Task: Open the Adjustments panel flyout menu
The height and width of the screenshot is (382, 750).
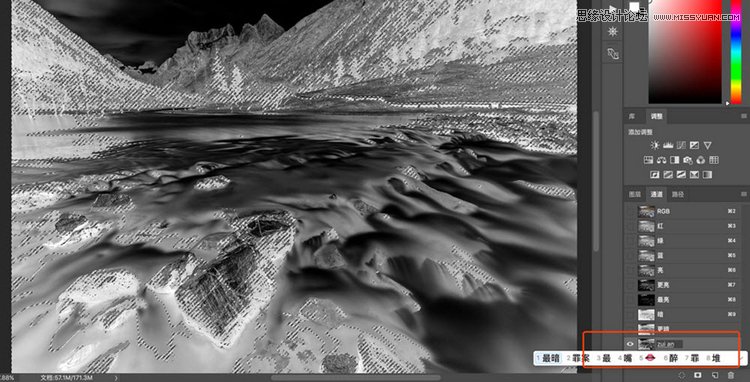Action: click(743, 116)
